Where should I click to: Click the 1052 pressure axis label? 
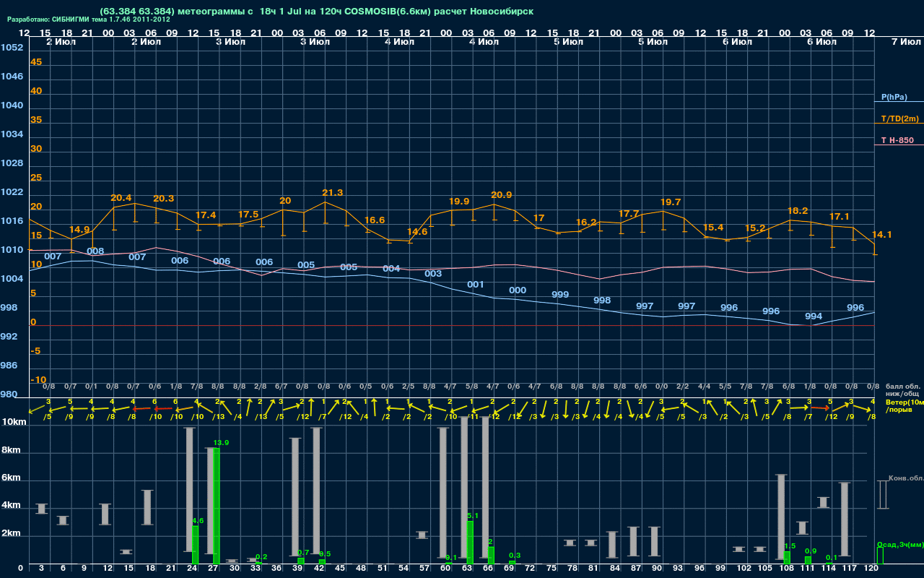pos(12,48)
